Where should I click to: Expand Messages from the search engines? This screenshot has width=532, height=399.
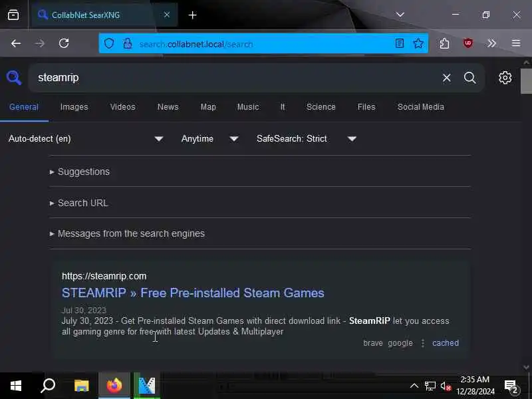[127, 234]
